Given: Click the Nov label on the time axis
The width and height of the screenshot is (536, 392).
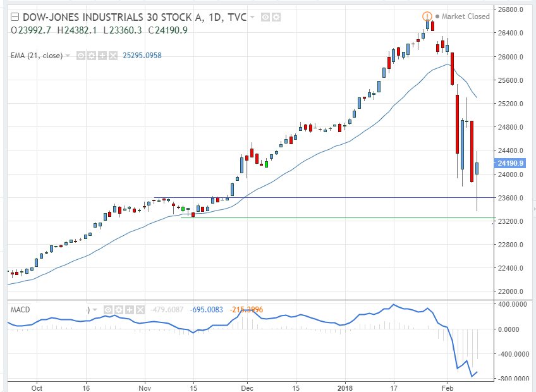Looking at the screenshot, I should click(145, 388).
